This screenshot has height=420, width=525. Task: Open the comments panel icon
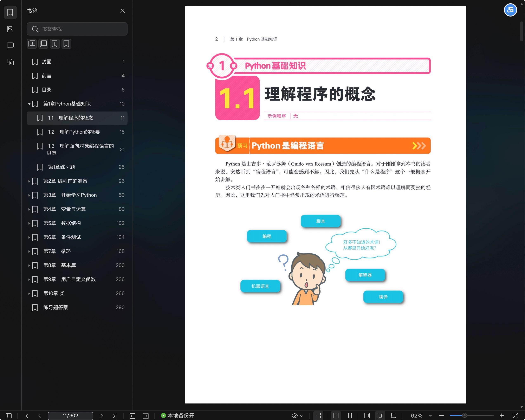10,45
